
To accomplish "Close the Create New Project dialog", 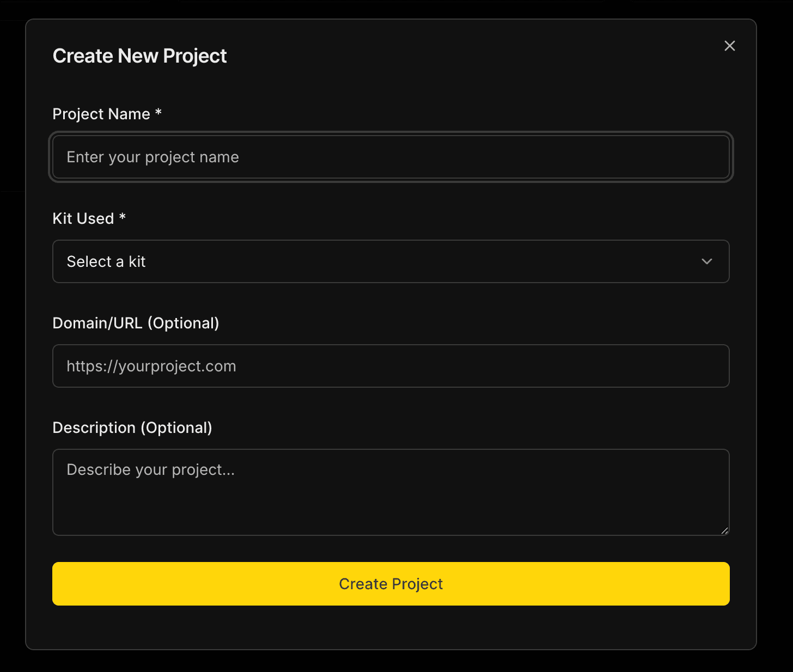I will point(729,46).
